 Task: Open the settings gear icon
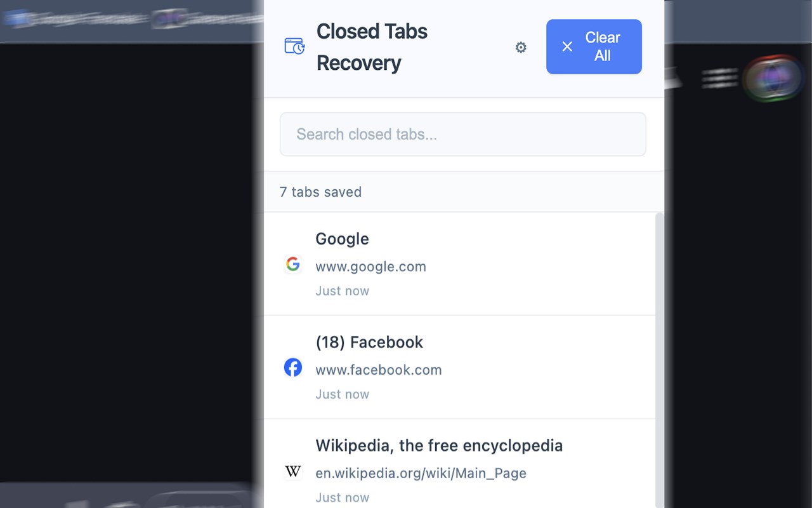tap(521, 48)
